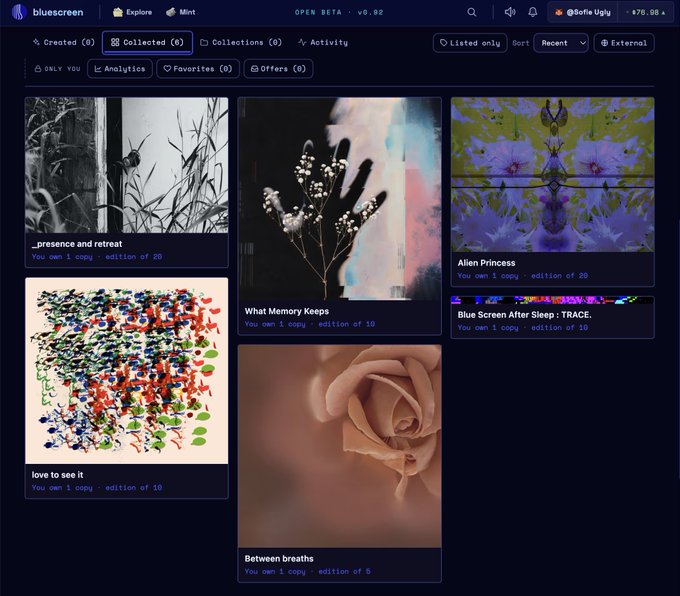Toggle sound with the speaker icon
Viewport: 680px width, 596px height.
pyautogui.click(x=510, y=12)
